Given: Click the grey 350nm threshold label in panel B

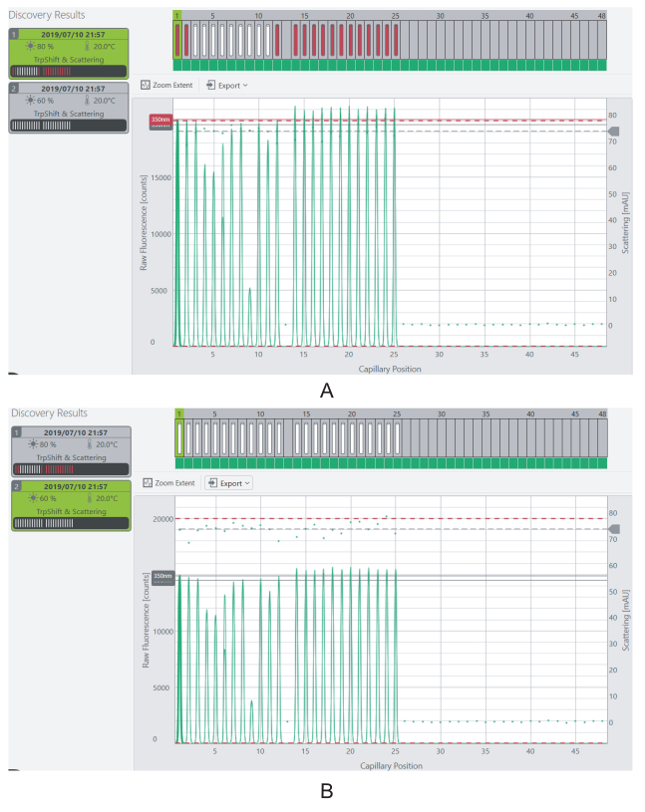Looking at the screenshot, I should [x=163, y=579].
